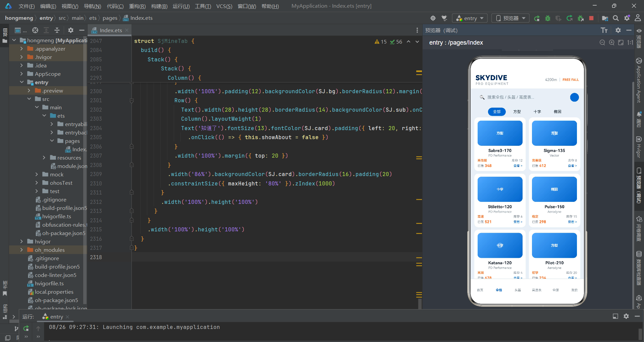Click the rerun icon in Run panel
The height and width of the screenshot is (342, 644).
[x=26, y=328]
